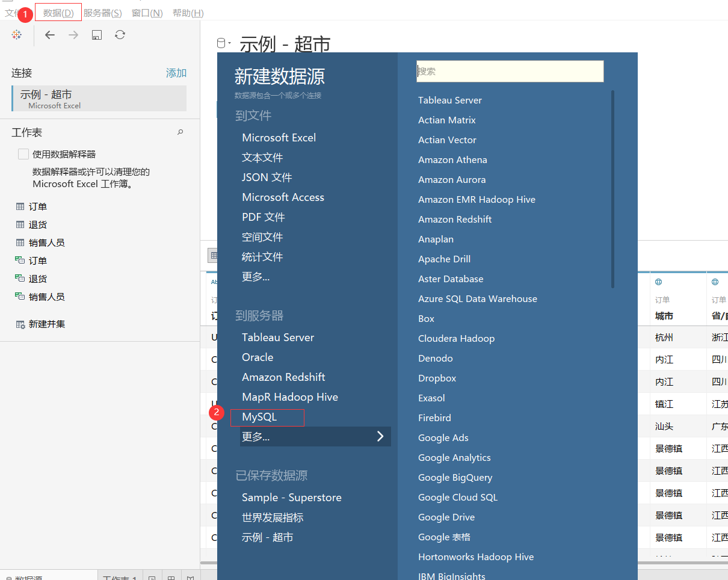Select Anaplan connector
The width and height of the screenshot is (728, 580).
coord(436,239)
